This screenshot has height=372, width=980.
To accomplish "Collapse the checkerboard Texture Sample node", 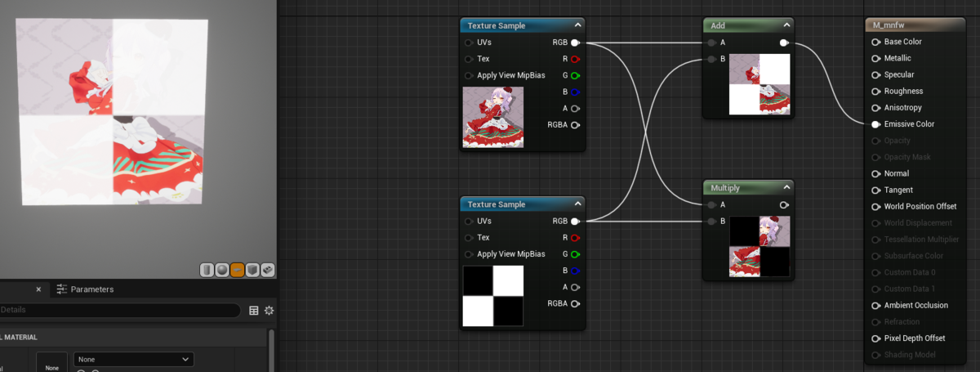I will pos(577,204).
